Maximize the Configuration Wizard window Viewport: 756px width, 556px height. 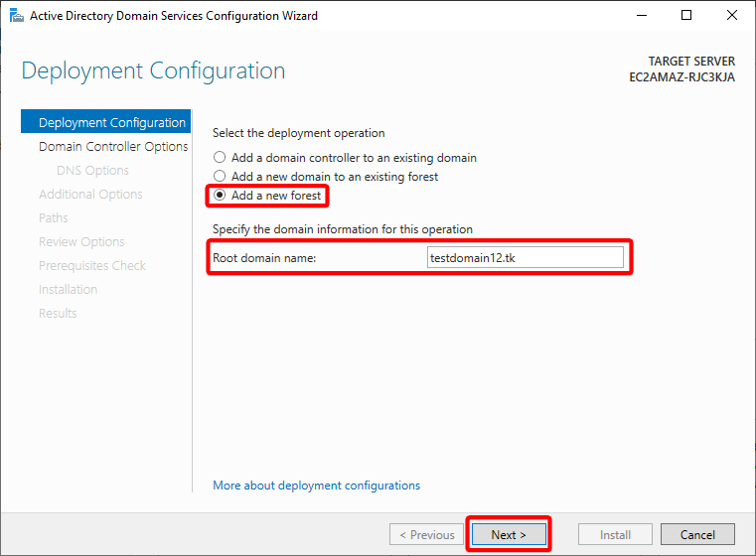point(686,16)
